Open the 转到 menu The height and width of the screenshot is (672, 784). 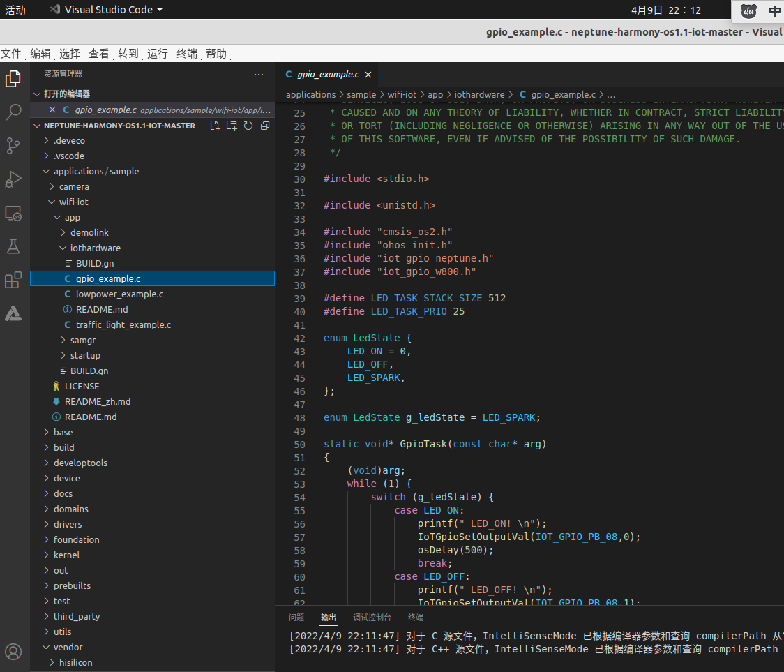(x=128, y=54)
